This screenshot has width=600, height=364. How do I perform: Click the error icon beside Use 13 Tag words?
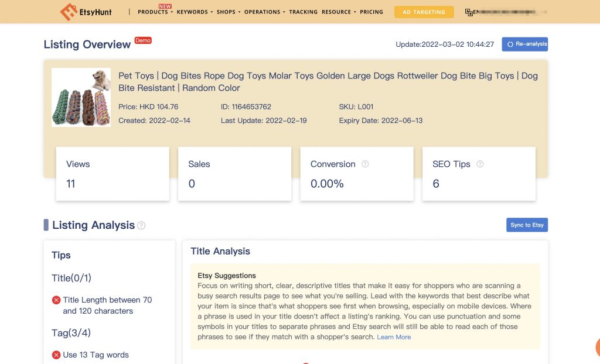click(56, 355)
